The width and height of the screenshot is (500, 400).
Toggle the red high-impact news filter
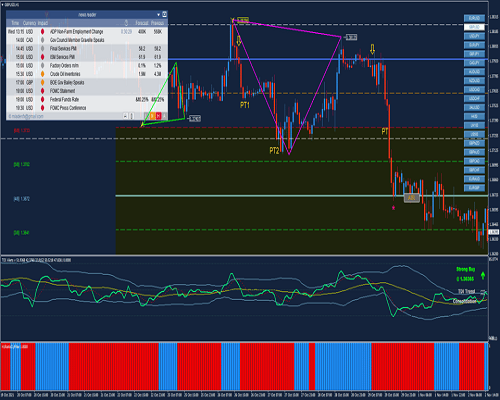158,116
